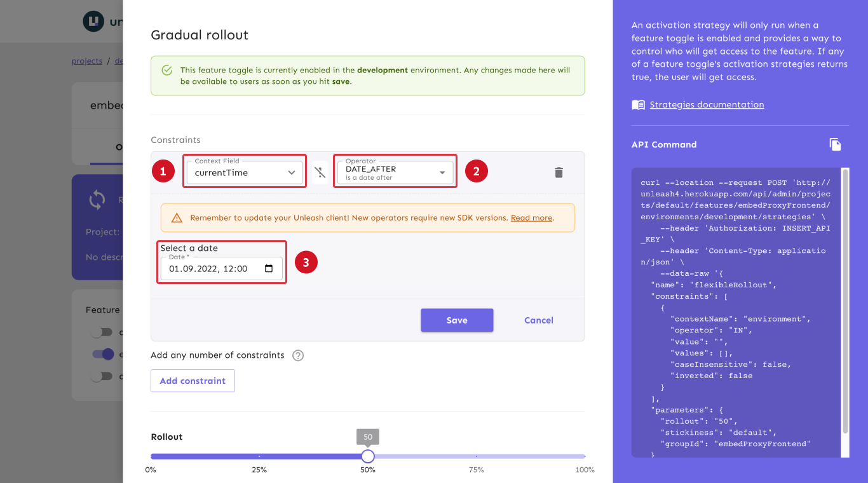
Task: Click the Read more link about SDK versions
Action: click(531, 217)
